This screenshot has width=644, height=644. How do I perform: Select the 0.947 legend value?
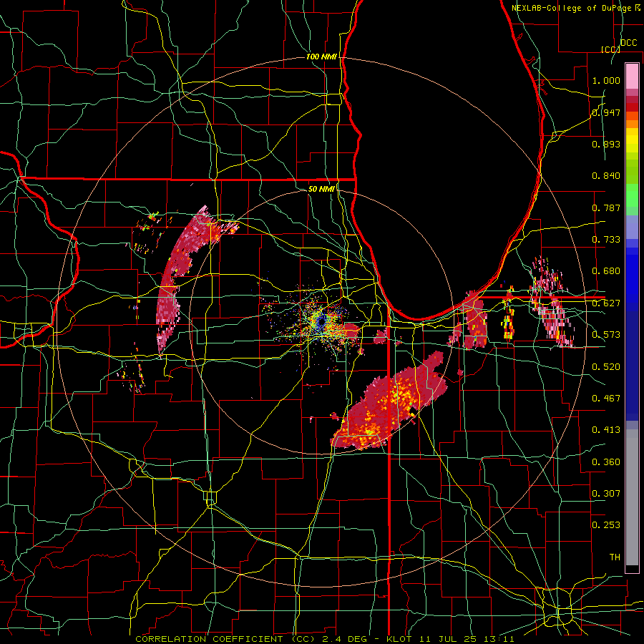pyautogui.click(x=606, y=112)
